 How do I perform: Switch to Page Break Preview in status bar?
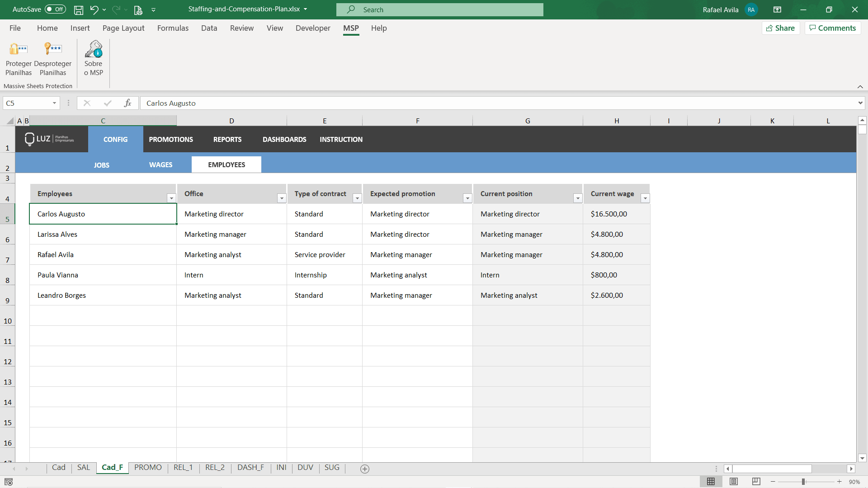(756, 482)
